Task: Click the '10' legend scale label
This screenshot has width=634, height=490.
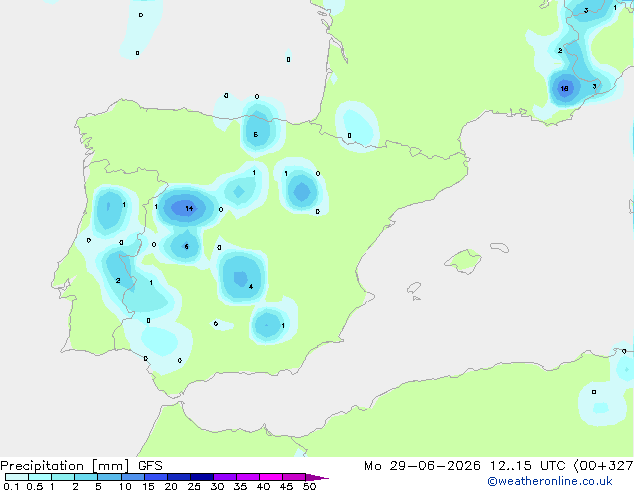Action: pos(125,486)
